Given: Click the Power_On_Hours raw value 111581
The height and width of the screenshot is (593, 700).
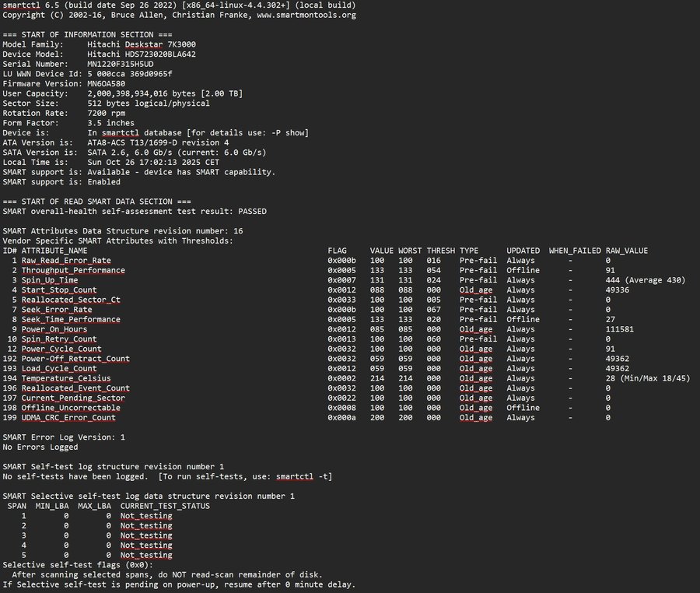Looking at the screenshot, I should click(620, 329).
